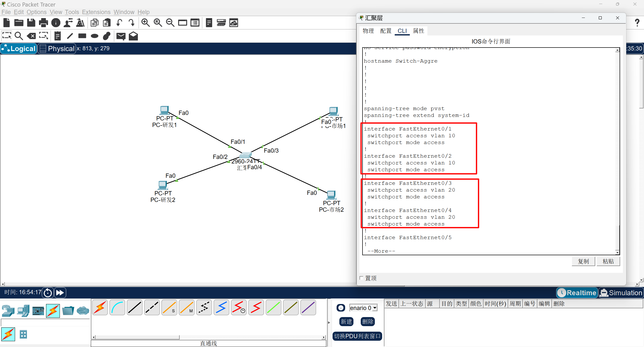Open the End Devices category
Viewport: 644px width, 347px height.
(23, 311)
